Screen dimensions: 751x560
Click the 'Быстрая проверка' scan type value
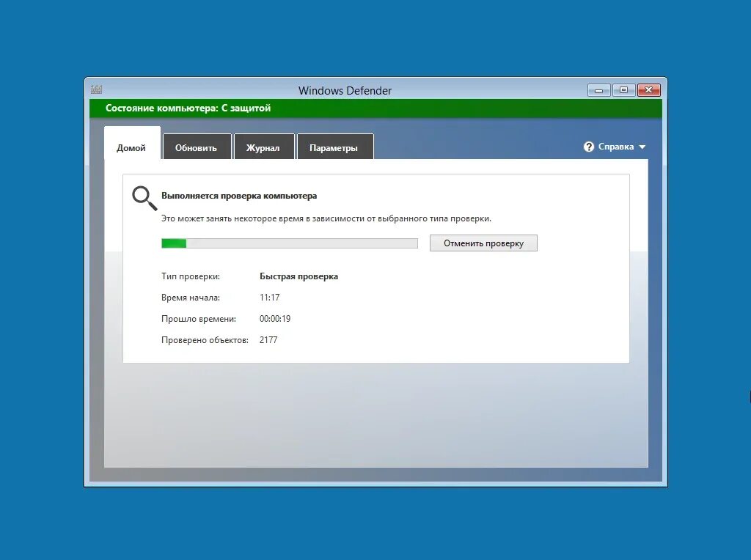pyautogui.click(x=299, y=276)
